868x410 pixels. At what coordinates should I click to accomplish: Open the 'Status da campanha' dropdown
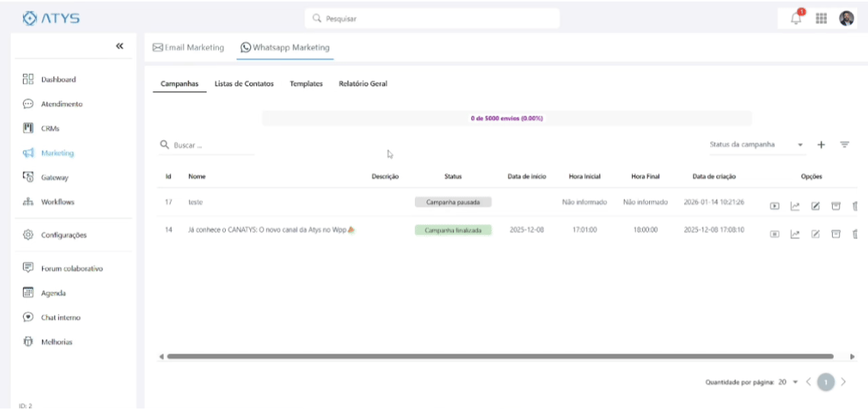(756, 145)
